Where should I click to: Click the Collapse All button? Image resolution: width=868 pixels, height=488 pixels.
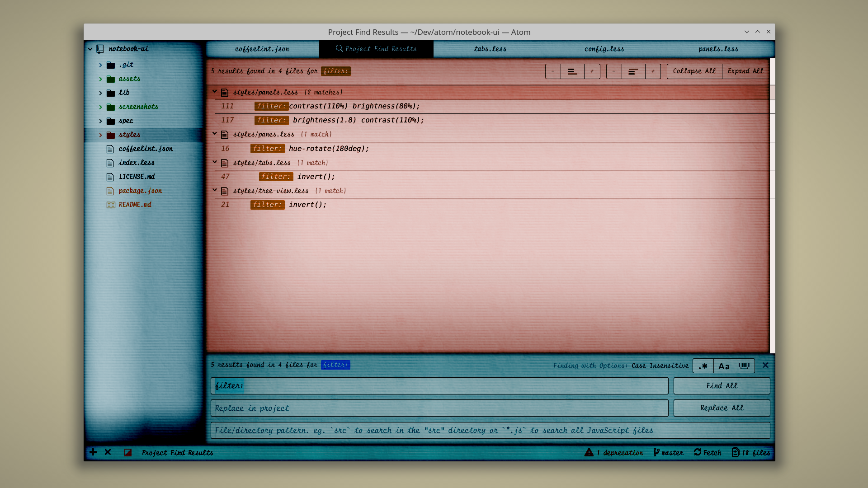click(x=694, y=71)
